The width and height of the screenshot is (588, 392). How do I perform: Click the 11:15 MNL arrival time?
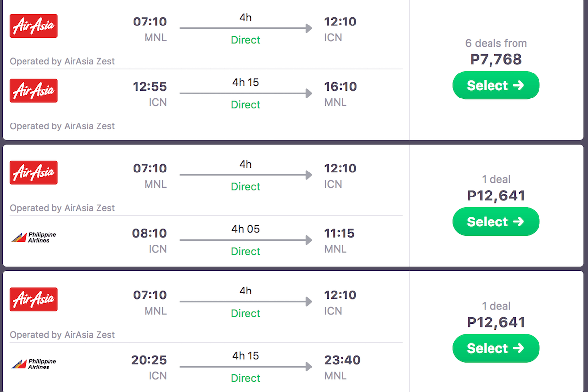tap(339, 233)
